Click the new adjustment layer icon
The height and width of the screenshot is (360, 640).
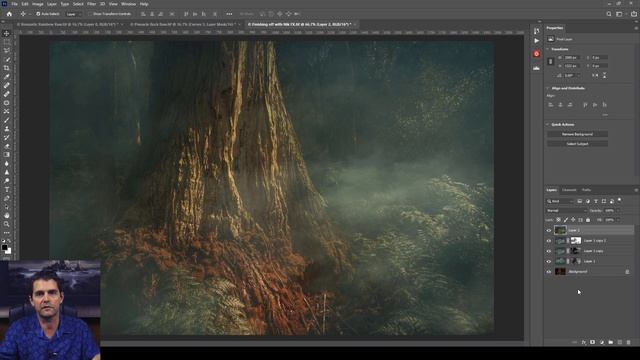pyautogui.click(x=602, y=342)
